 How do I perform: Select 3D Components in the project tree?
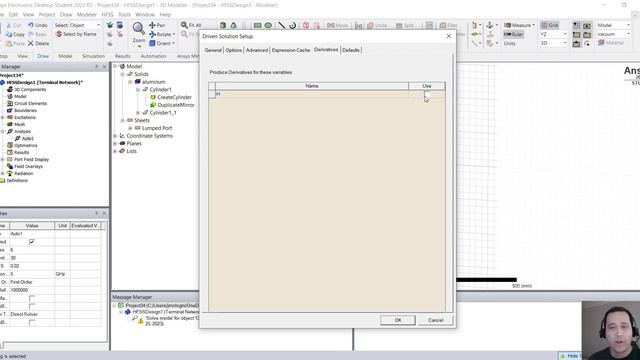[30, 89]
